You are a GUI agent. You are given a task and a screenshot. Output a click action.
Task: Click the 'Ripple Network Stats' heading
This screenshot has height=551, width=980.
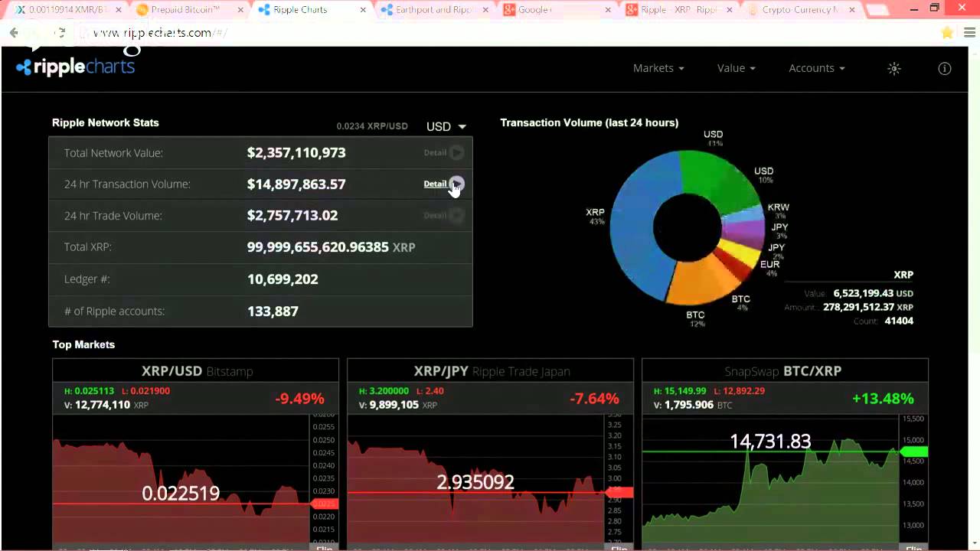tap(106, 122)
